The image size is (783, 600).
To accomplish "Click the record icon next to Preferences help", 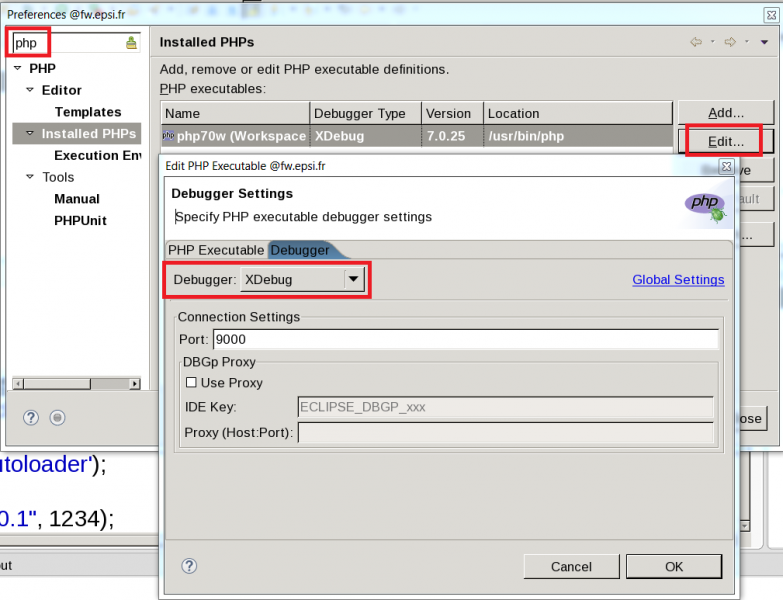I will [x=58, y=417].
